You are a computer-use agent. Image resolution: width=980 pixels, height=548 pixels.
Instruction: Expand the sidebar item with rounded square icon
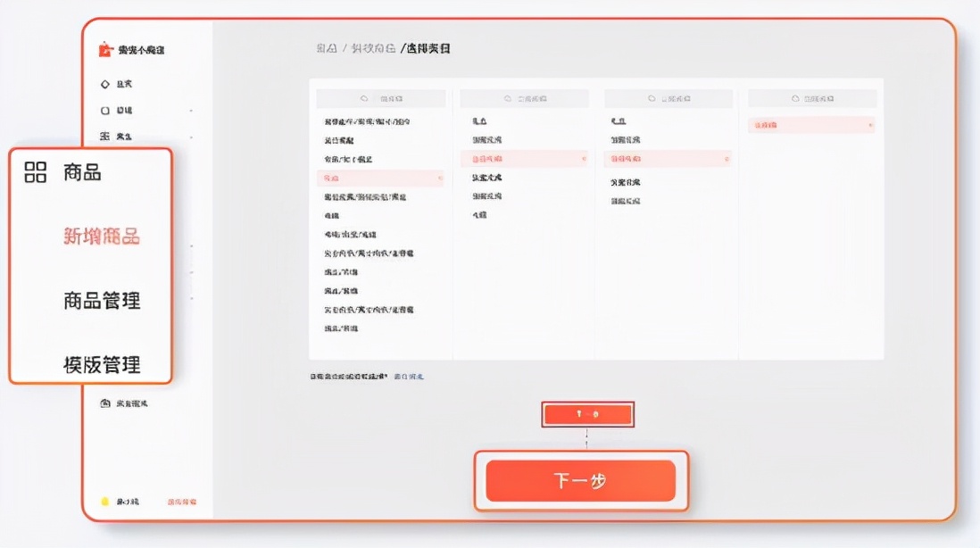[x=191, y=111]
